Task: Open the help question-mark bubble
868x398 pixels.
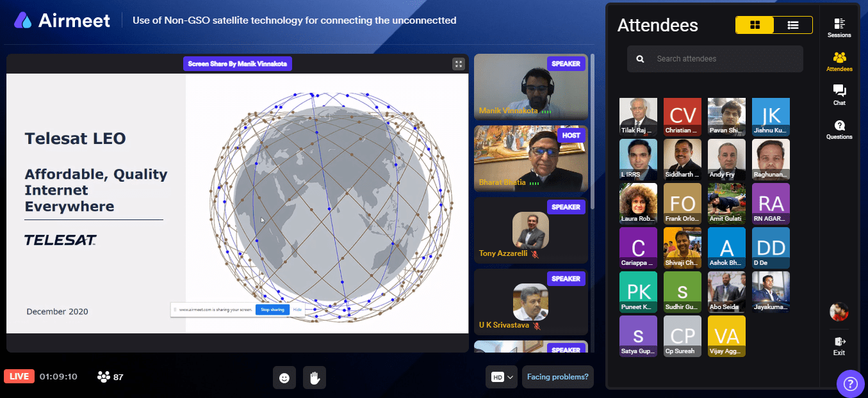Action: click(x=850, y=383)
